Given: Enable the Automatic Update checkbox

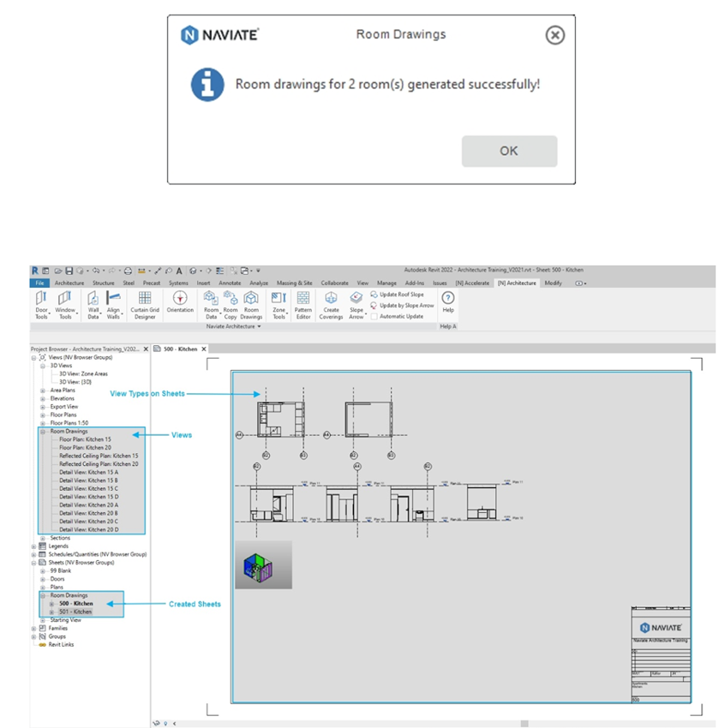Looking at the screenshot, I should coord(374,317).
